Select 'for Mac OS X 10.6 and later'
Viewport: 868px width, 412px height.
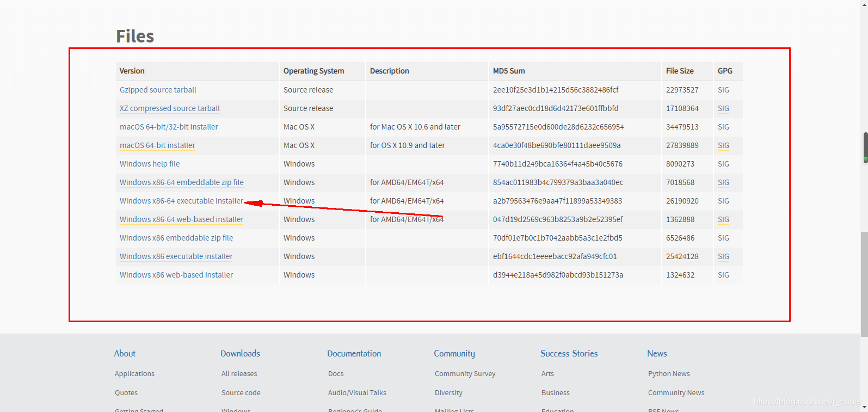point(415,127)
